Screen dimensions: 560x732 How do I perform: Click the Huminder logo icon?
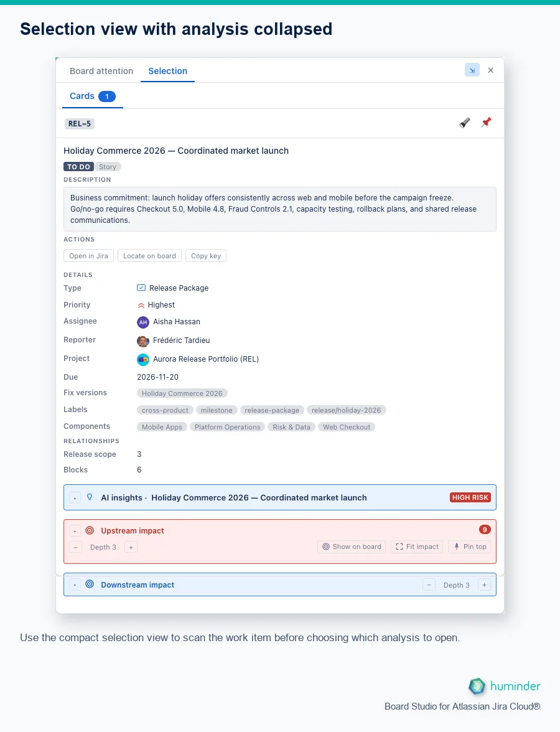click(x=477, y=686)
